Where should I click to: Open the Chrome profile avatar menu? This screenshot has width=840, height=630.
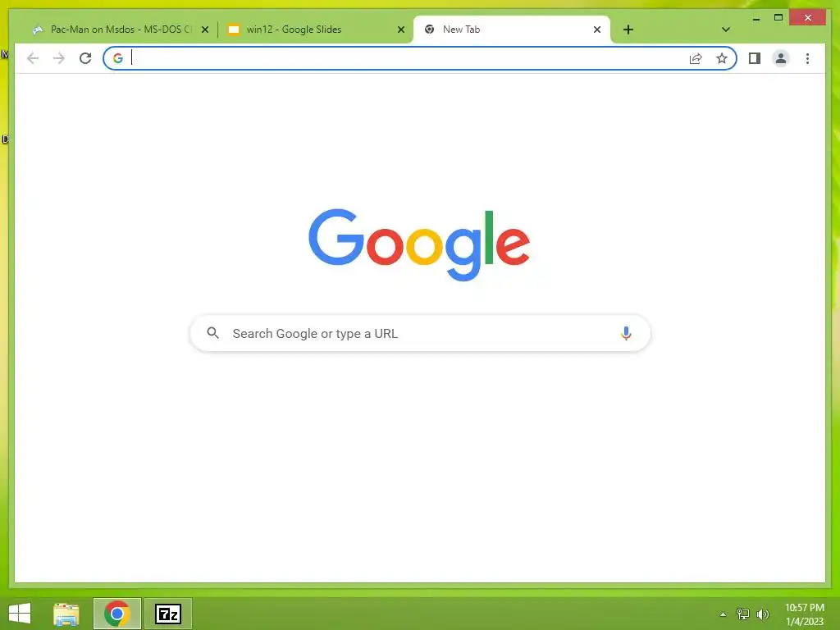coord(781,58)
